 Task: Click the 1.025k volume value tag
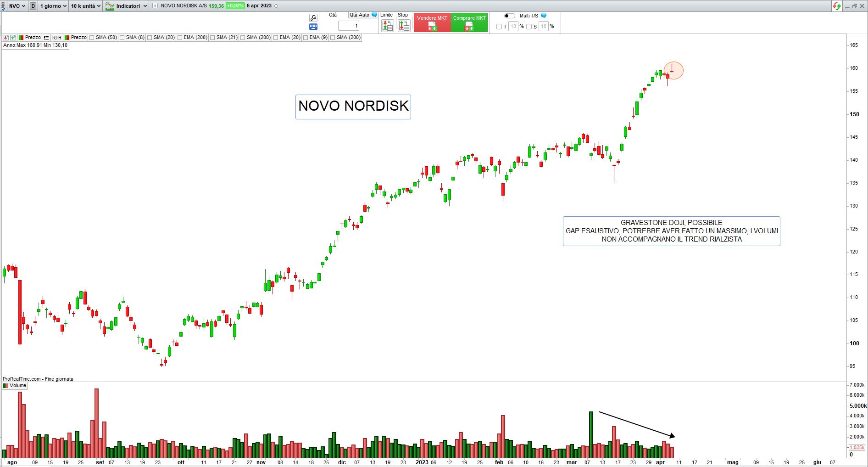click(857, 447)
